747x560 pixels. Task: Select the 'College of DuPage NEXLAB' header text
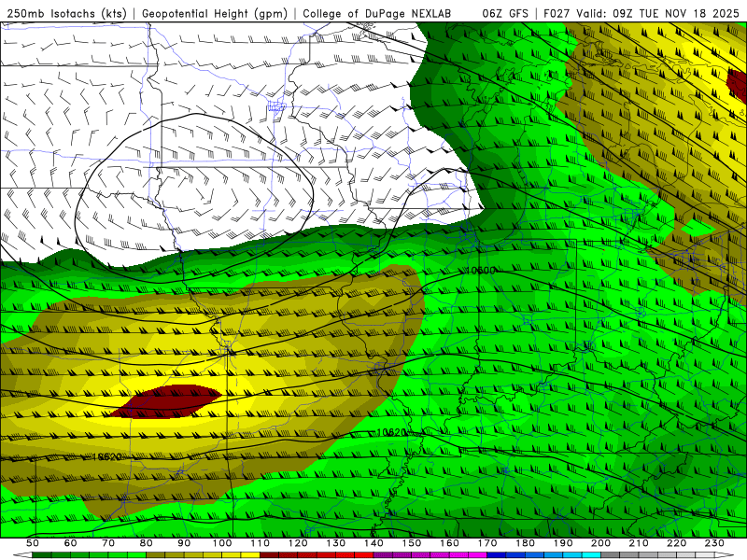point(377,13)
